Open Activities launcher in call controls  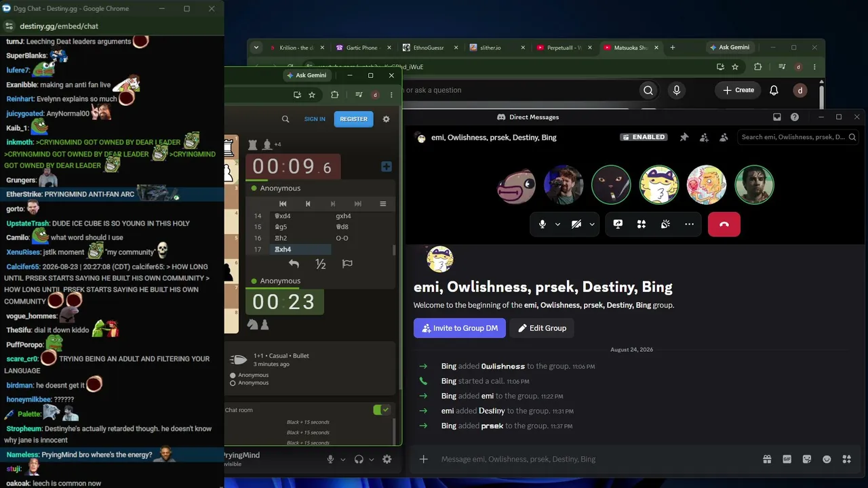tap(642, 224)
